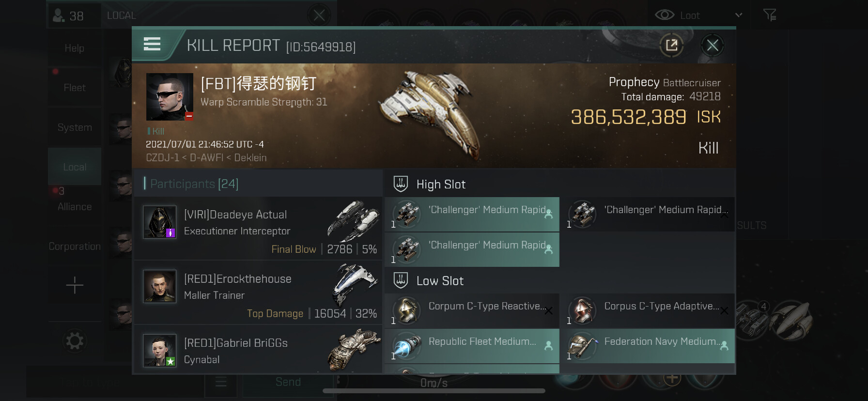Open the settings gear in chat sidebar
868x401 pixels.
[x=75, y=341]
